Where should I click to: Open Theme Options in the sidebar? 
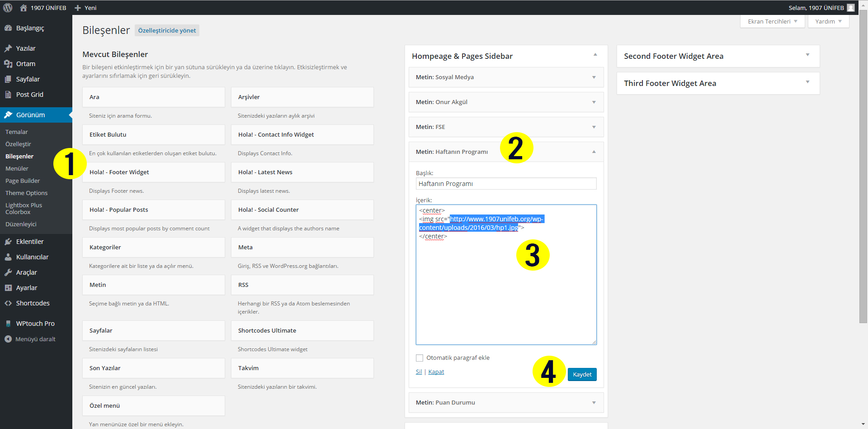[x=26, y=193]
